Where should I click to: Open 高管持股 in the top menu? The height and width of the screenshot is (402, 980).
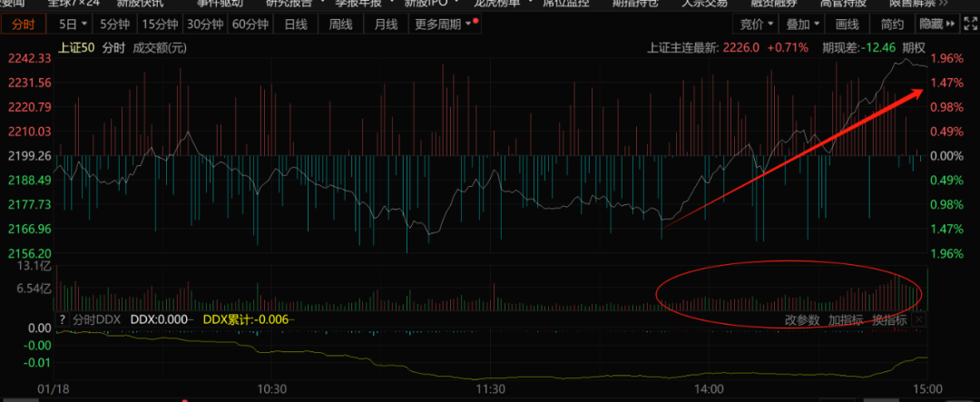click(844, 3)
